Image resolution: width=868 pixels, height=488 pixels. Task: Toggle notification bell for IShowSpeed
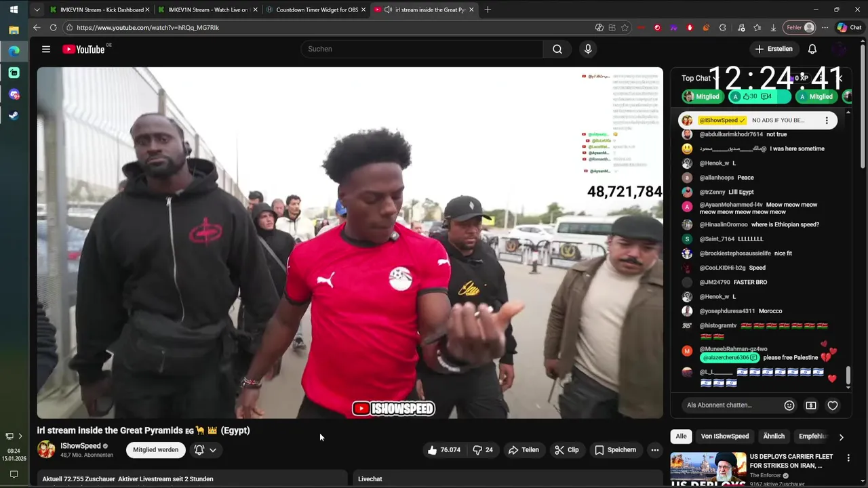click(199, 449)
